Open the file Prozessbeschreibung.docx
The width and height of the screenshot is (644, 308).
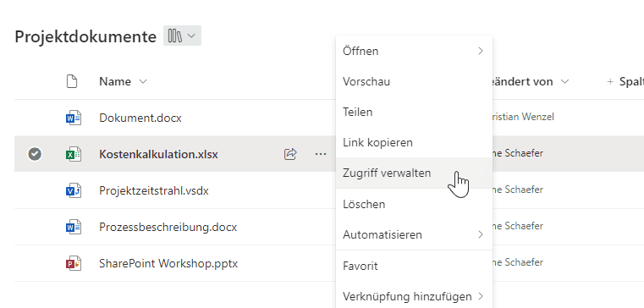click(x=168, y=227)
